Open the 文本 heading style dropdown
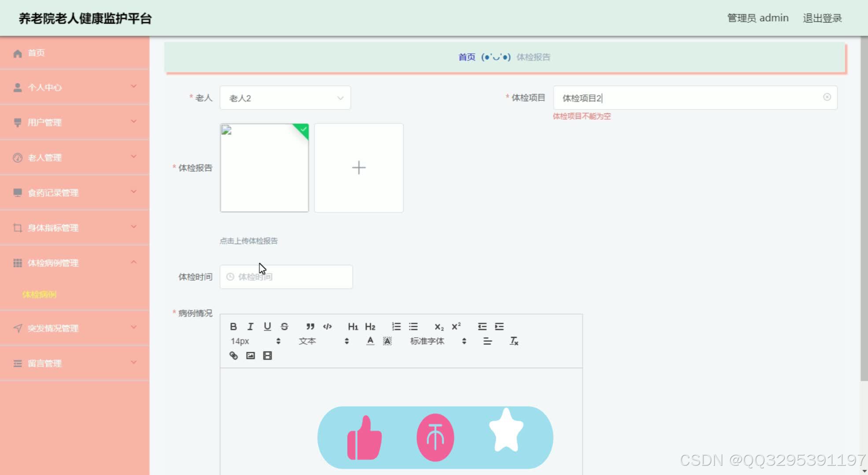Viewport: 868px width, 475px height. [x=324, y=341]
